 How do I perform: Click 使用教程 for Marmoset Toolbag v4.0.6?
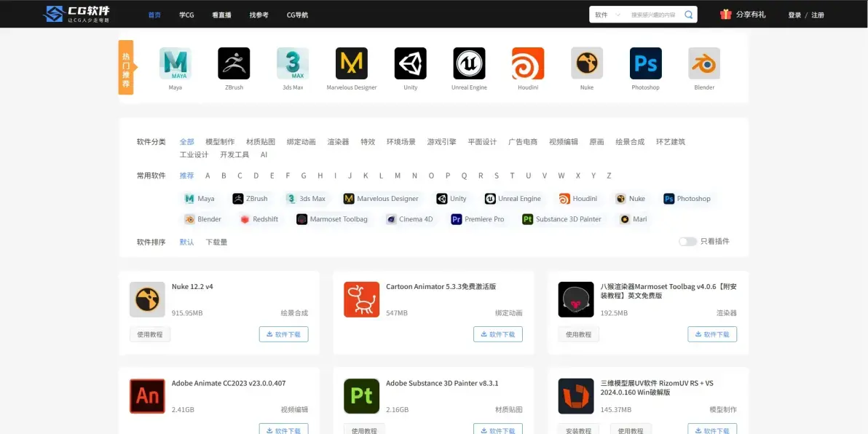[578, 334]
